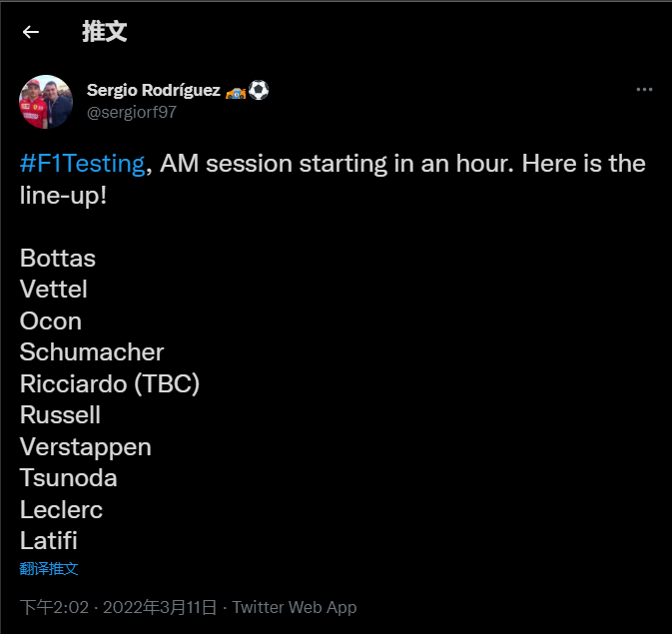
Task: Click the 推文 page header title
Action: click(x=104, y=32)
